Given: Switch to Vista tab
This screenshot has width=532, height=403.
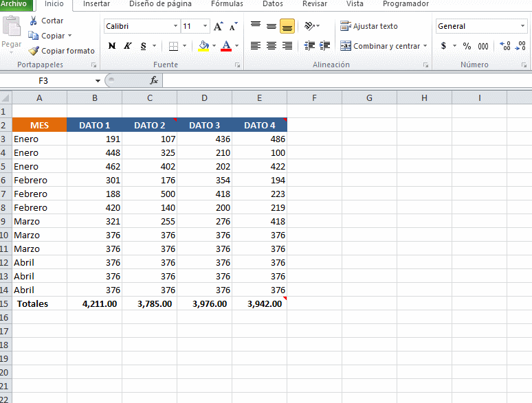Looking at the screenshot, I should [355, 4].
